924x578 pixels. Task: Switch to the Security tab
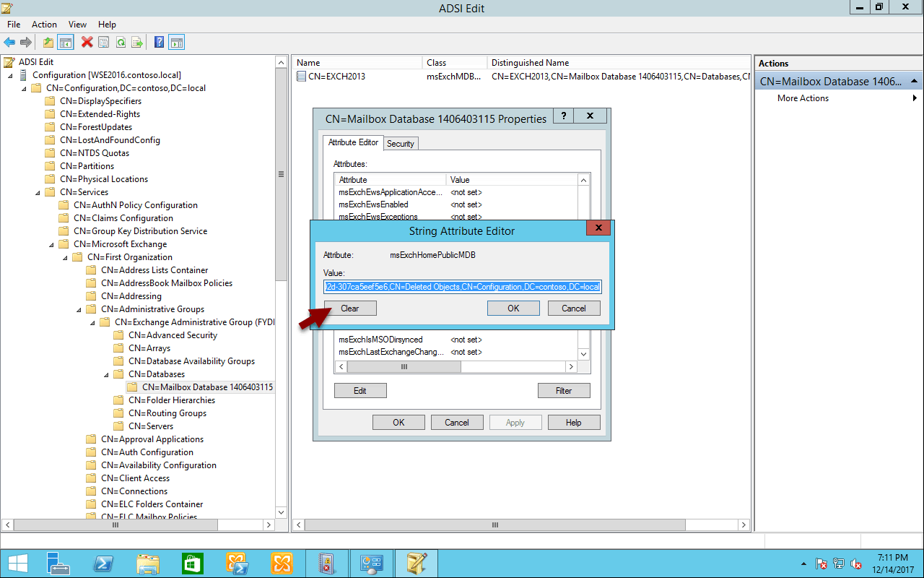coord(401,144)
